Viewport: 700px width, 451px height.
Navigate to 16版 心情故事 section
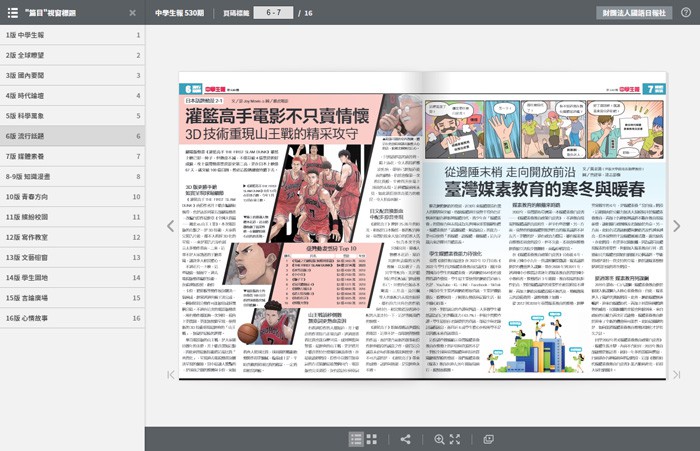pyautogui.click(x=70, y=318)
